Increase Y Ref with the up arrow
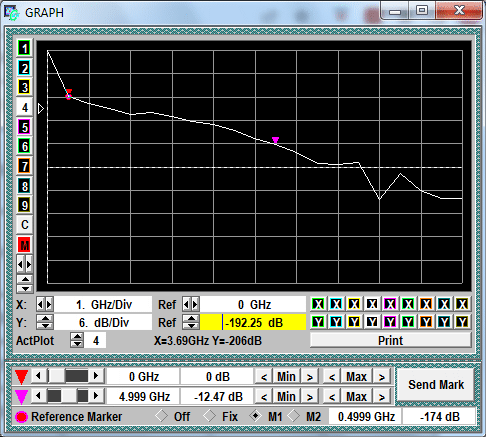The image size is (486, 437). tap(191, 318)
